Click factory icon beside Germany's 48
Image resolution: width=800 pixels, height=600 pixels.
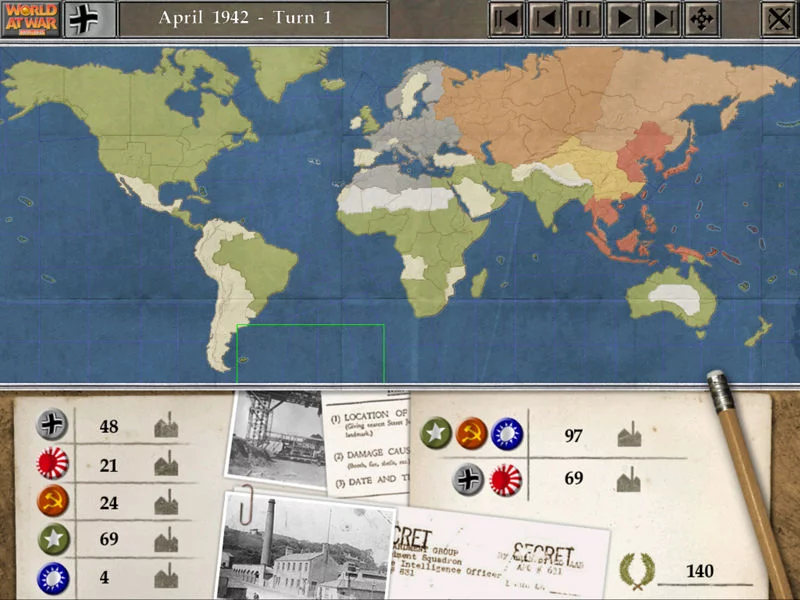pos(166,425)
